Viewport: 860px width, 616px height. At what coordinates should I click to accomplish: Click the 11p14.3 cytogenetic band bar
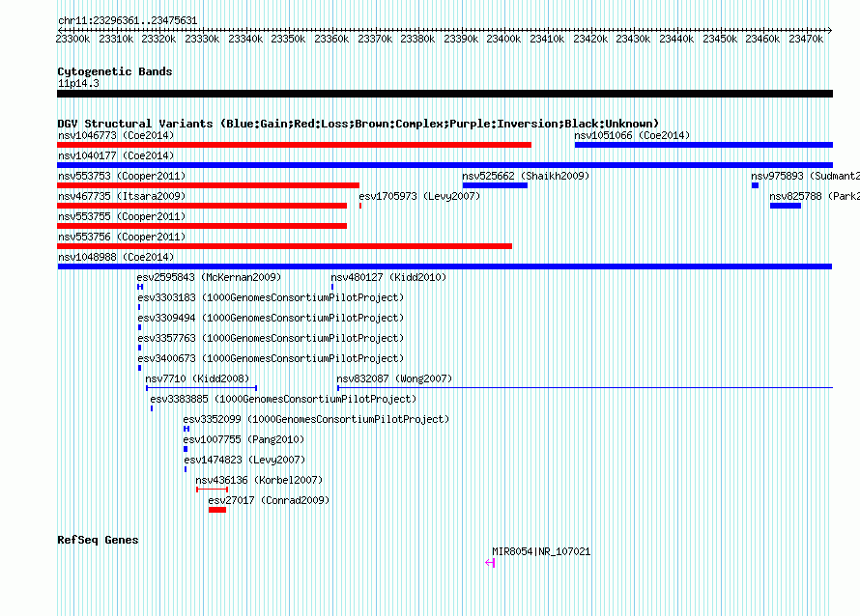click(444, 94)
